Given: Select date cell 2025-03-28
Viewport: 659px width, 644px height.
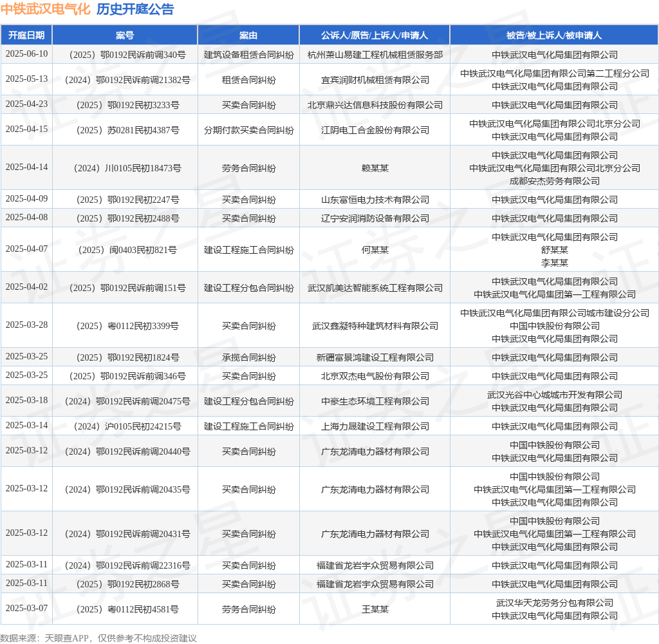Looking at the screenshot, I should (26, 325).
